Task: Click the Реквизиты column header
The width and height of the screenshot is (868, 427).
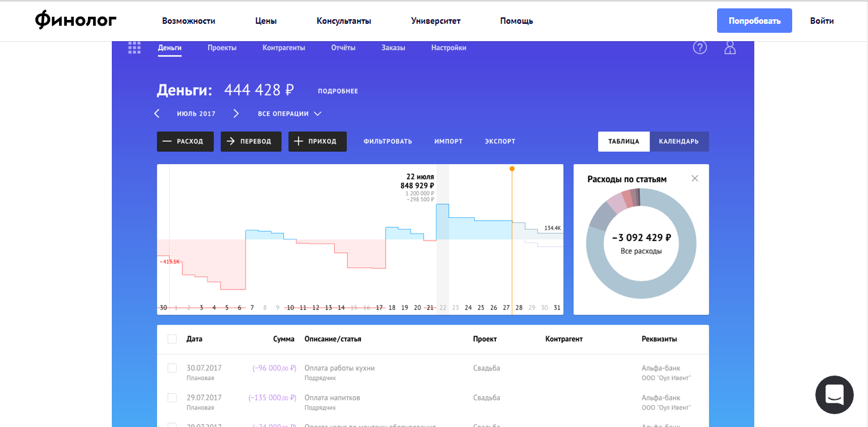Action: coord(659,339)
